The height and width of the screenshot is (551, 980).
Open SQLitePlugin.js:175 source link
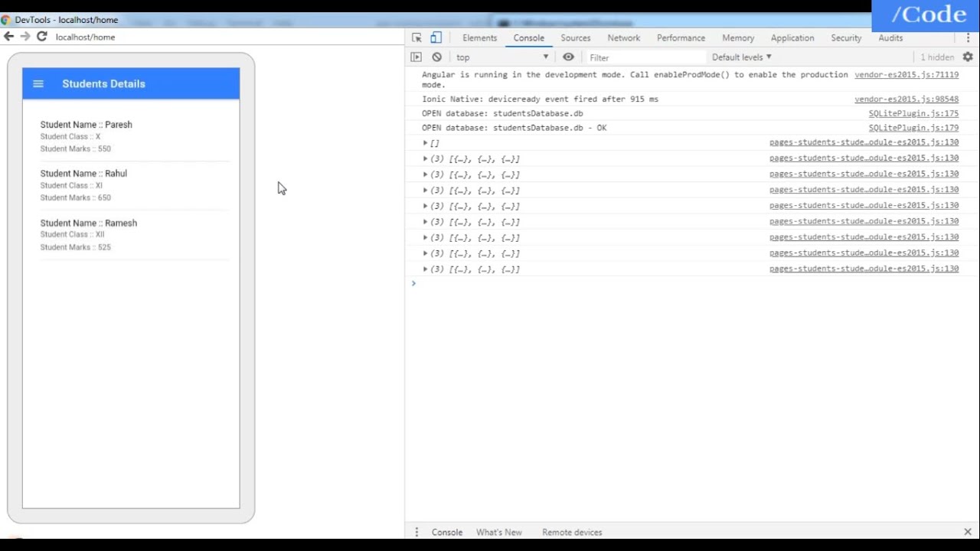(x=913, y=113)
